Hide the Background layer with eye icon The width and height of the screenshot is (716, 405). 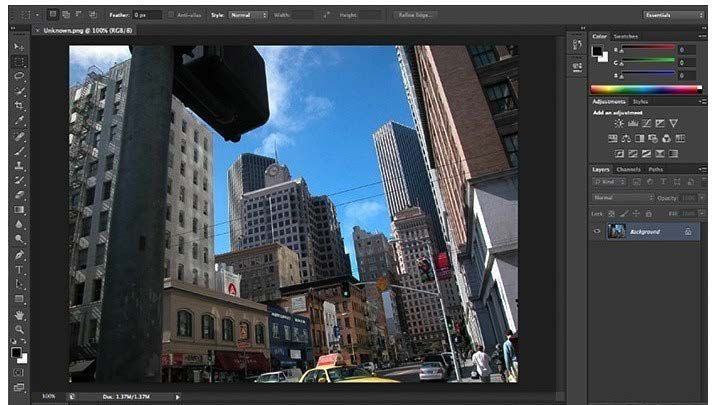(597, 231)
